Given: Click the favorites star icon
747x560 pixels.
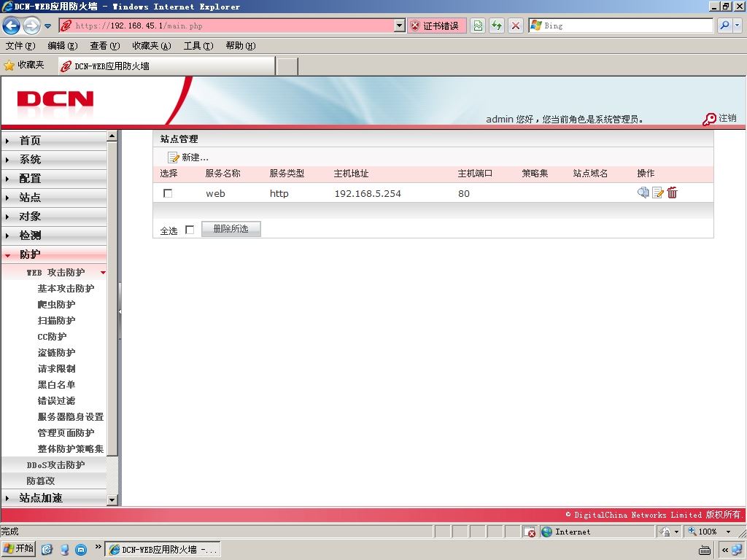Looking at the screenshot, I should [x=9, y=65].
